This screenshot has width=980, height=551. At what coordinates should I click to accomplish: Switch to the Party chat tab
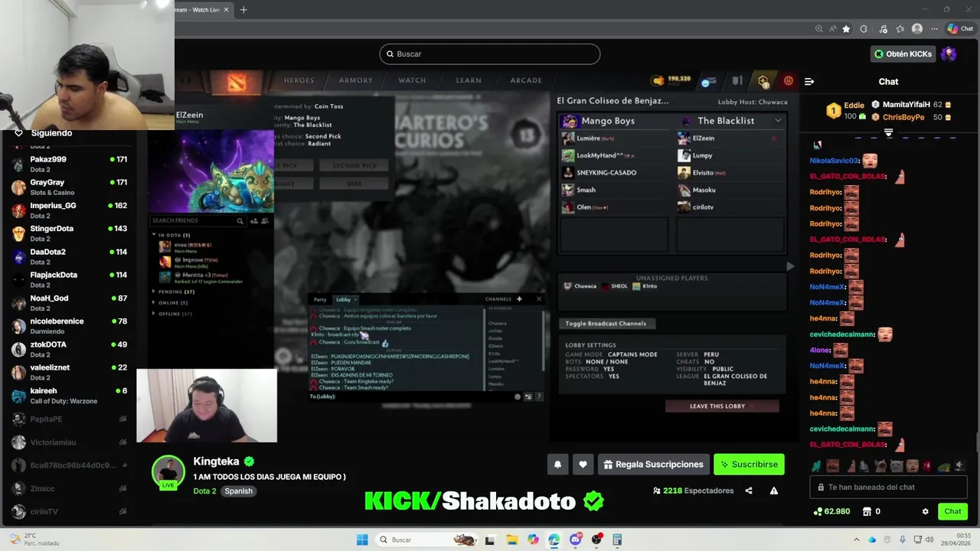click(x=320, y=299)
